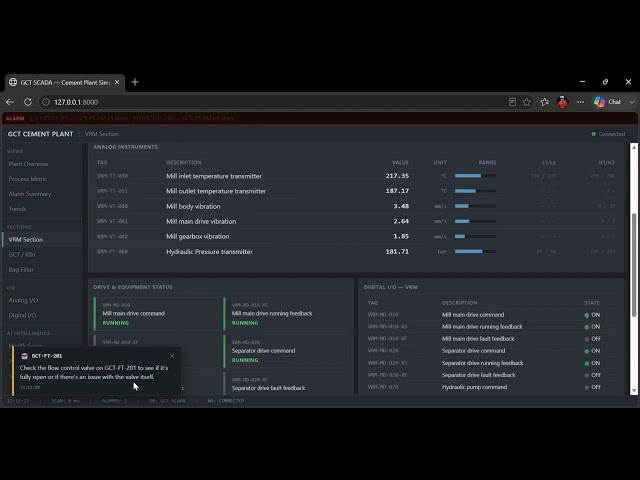640x480 pixels.
Task: Open the Copilot Chat button
Action: pyautogui.click(x=608, y=102)
